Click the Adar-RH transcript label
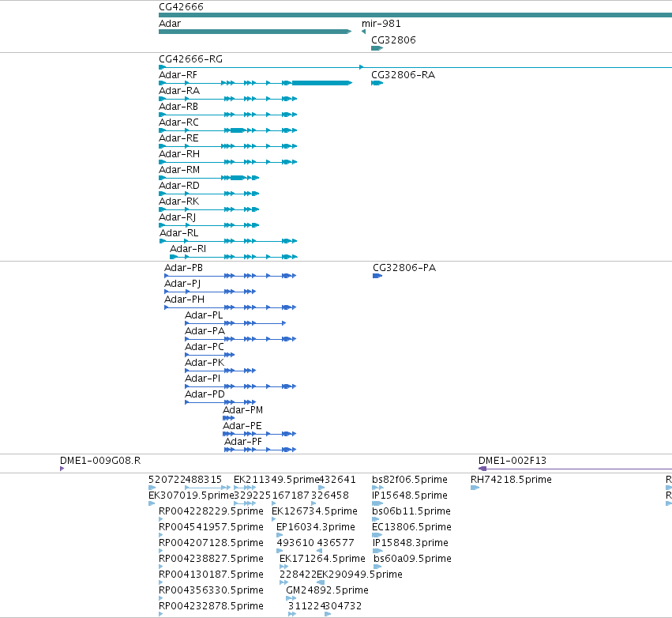The height and width of the screenshot is (618, 672). pos(179,154)
